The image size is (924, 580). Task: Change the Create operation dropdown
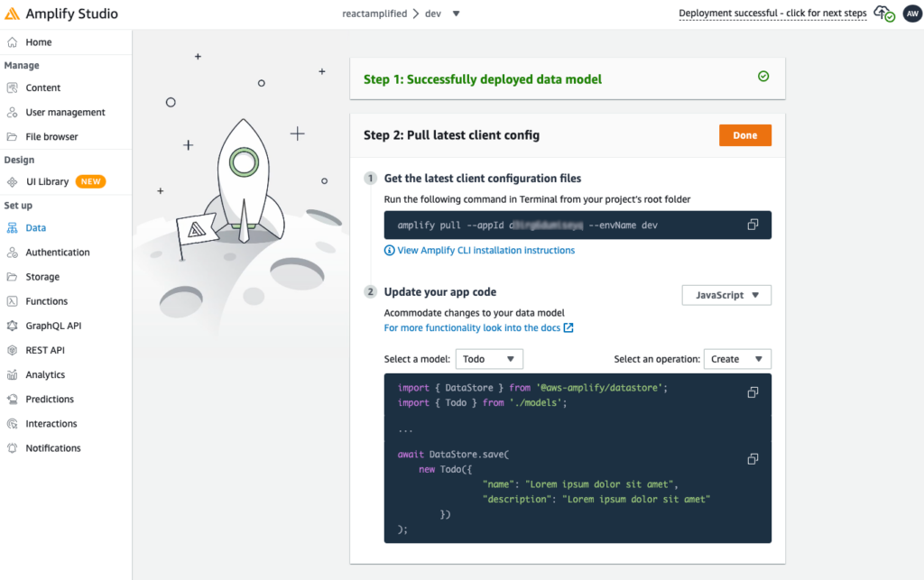click(x=737, y=359)
